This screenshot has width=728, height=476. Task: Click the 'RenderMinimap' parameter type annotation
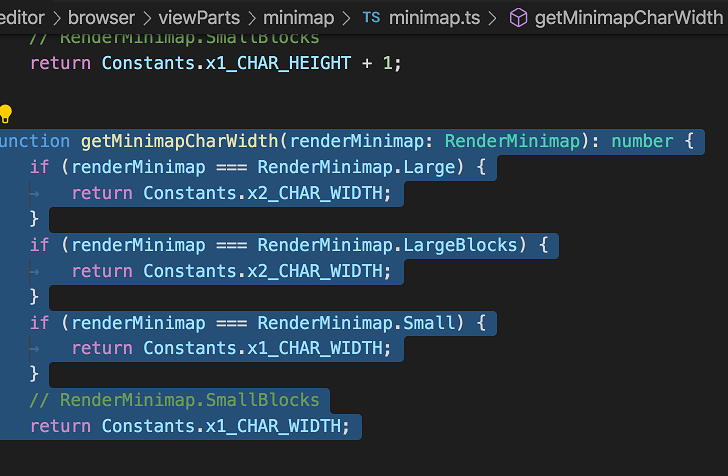pos(512,141)
